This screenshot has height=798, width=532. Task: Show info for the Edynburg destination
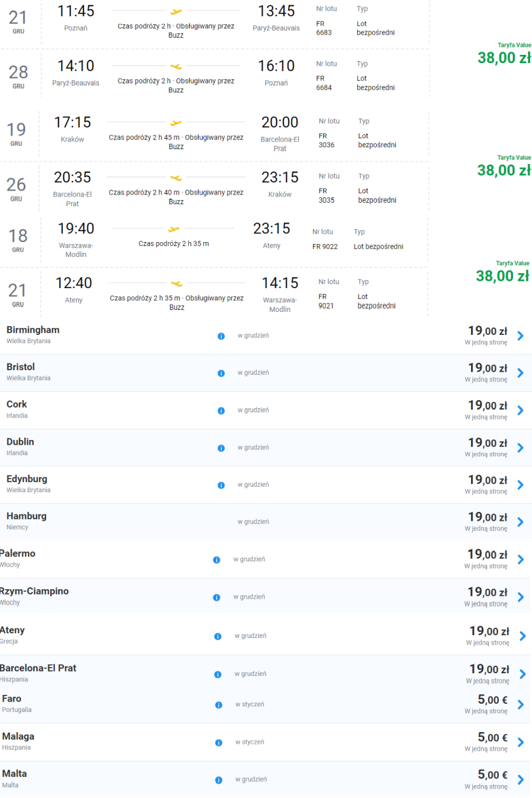221,485
